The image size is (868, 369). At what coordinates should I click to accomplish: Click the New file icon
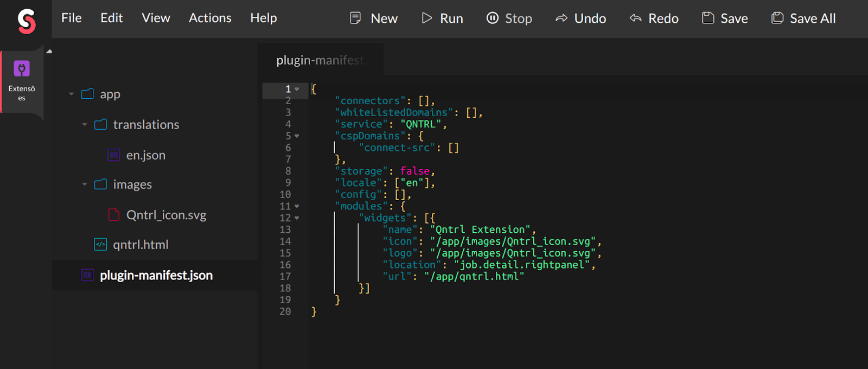tap(355, 18)
